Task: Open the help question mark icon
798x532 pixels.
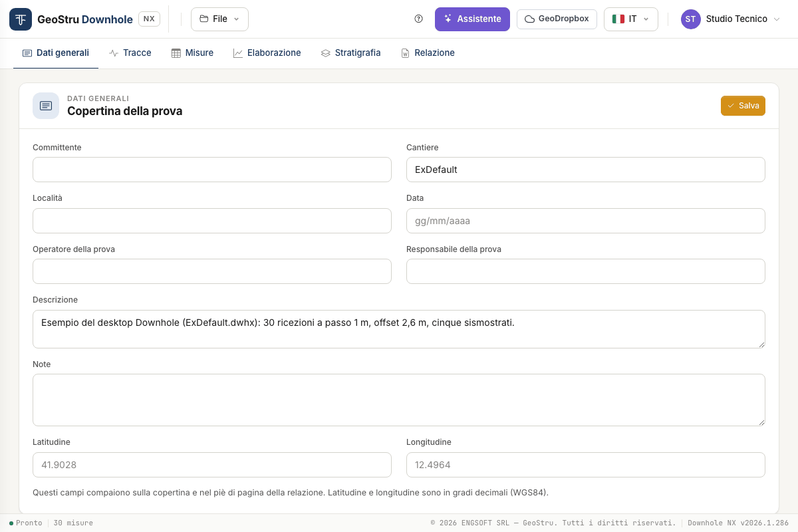Action: point(418,19)
